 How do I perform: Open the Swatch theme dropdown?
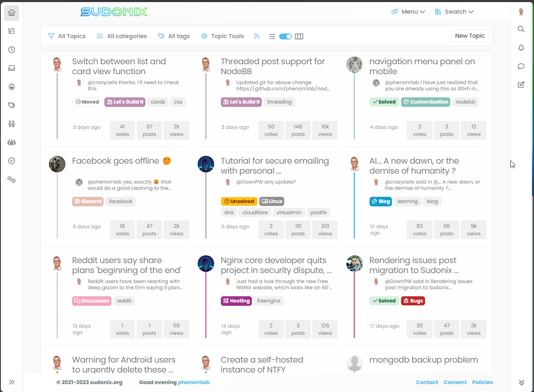click(x=454, y=12)
